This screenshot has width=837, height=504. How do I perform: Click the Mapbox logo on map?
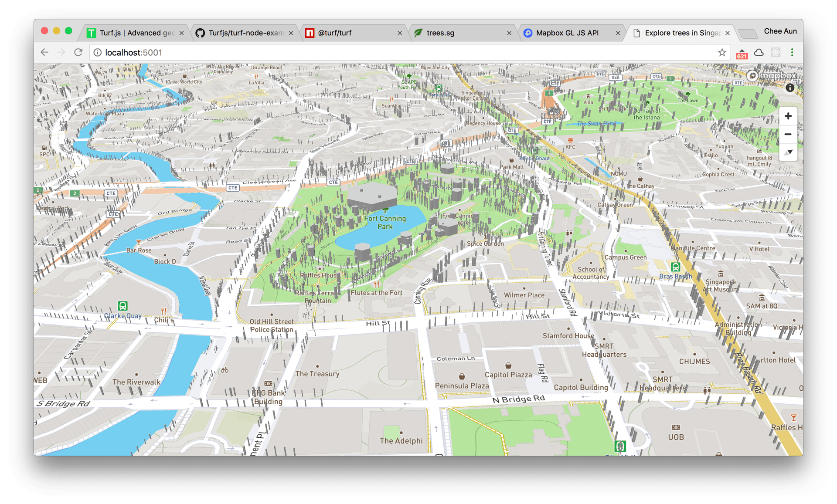772,76
